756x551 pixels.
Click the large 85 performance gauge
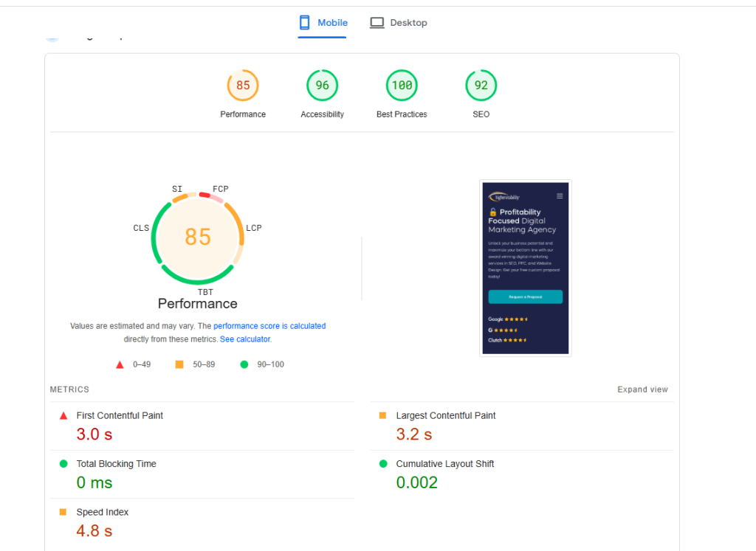(198, 237)
